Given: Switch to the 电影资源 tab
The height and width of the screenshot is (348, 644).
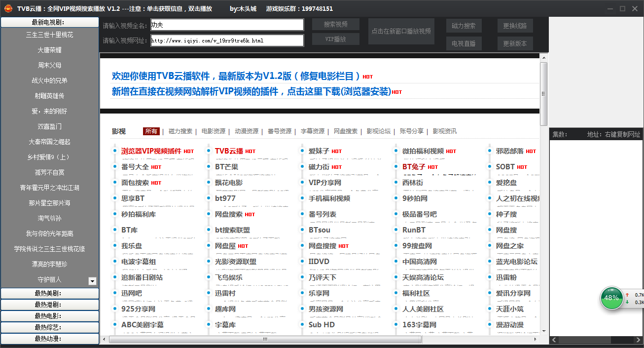Looking at the screenshot, I should (214, 131).
